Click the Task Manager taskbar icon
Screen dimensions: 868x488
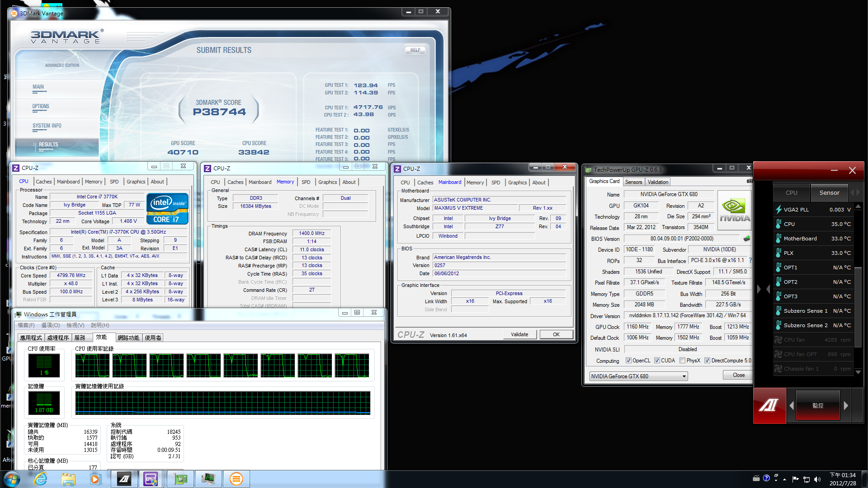tap(208, 479)
